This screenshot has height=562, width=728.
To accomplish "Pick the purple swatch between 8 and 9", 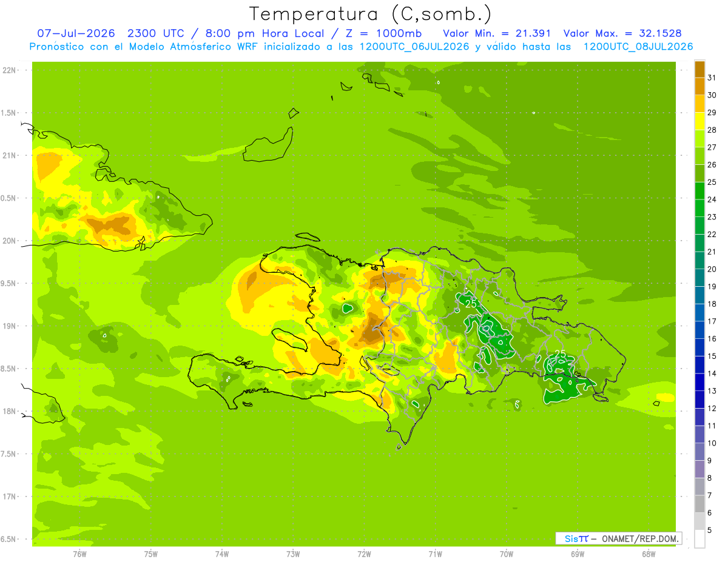I will pyautogui.click(x=699, y=469).
